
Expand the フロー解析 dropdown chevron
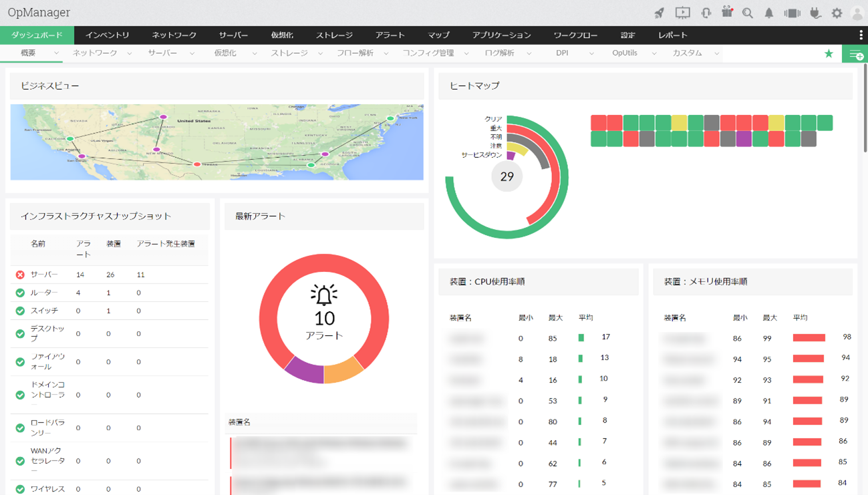tap(386, 53)
